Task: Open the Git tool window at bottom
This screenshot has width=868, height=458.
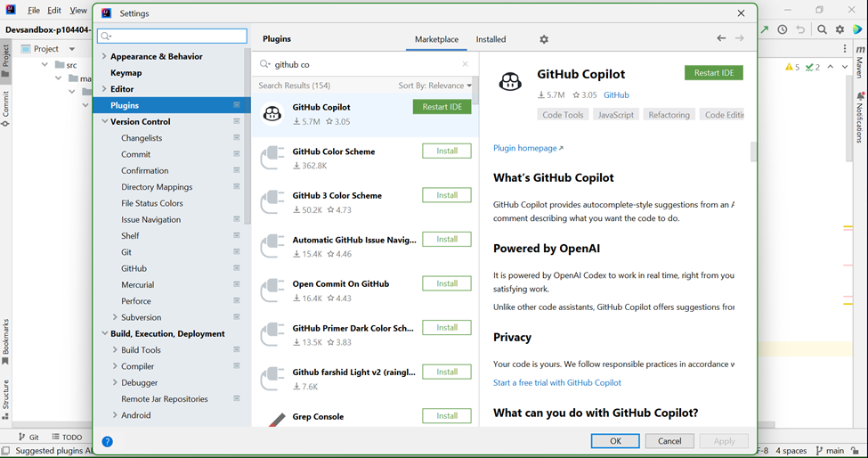Action: point(28,437)
